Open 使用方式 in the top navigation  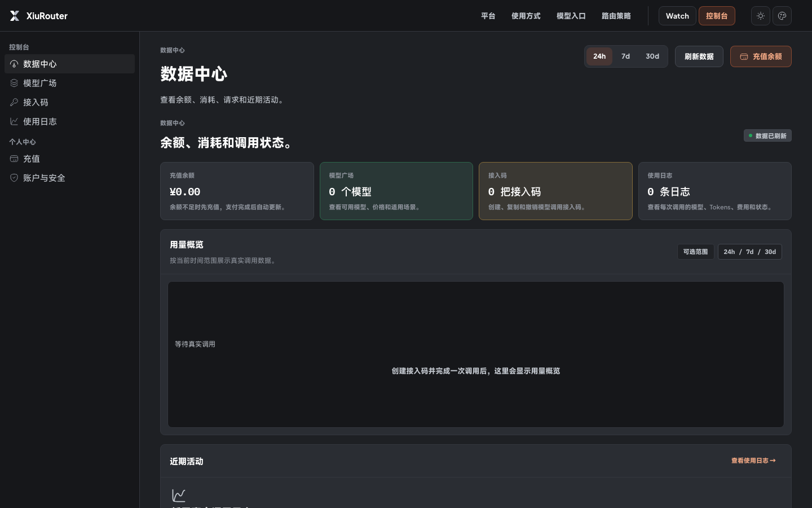pyautogui.click(x=526, y=16)
